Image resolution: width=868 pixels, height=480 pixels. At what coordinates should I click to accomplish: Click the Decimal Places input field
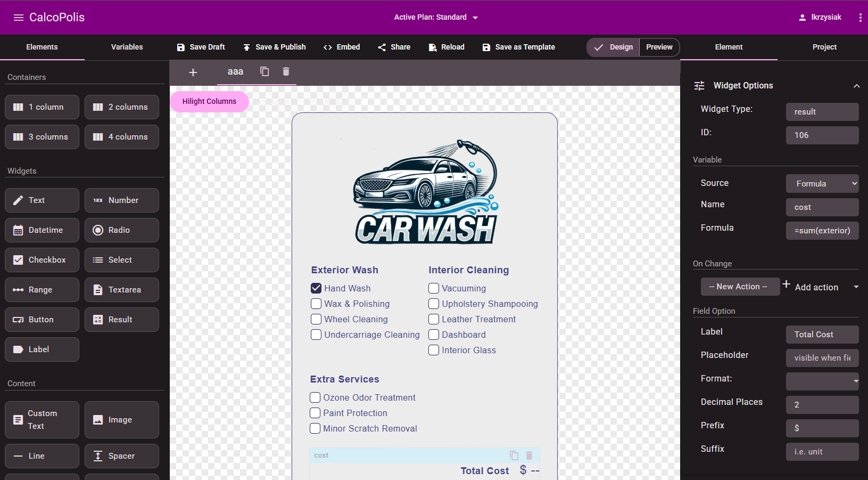pyautogui.click(x=822, y=404)
